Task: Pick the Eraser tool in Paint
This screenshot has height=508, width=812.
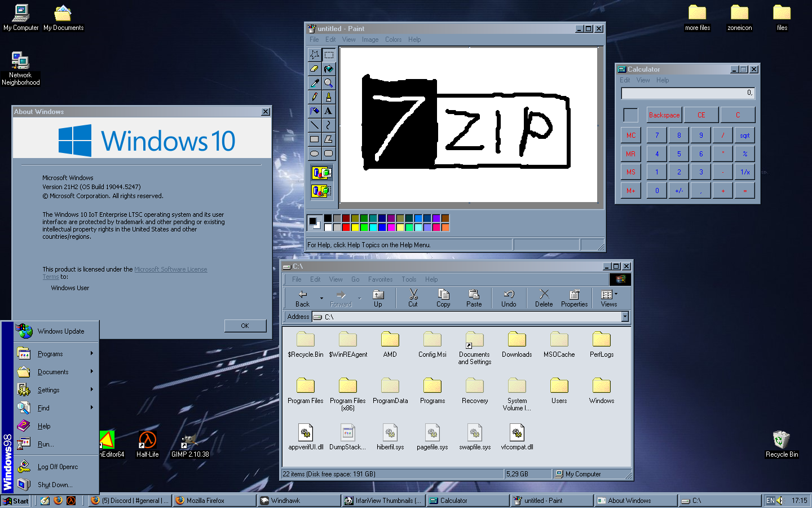Action: tap(315, 69)
